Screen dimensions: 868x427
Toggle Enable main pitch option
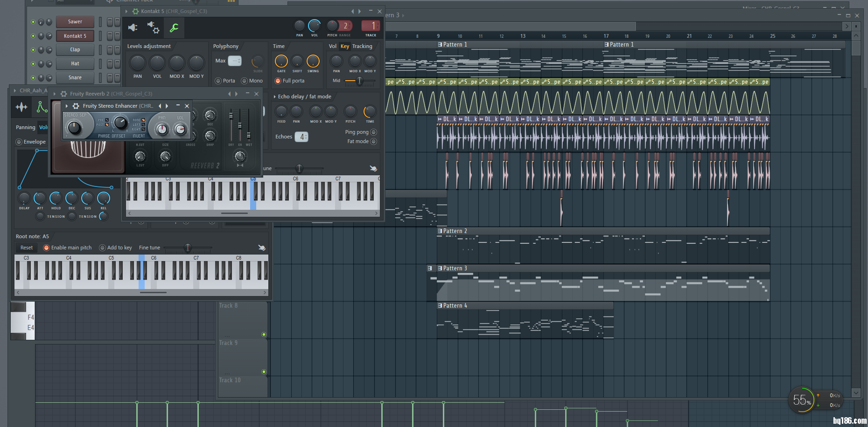[x=46, y=248]
